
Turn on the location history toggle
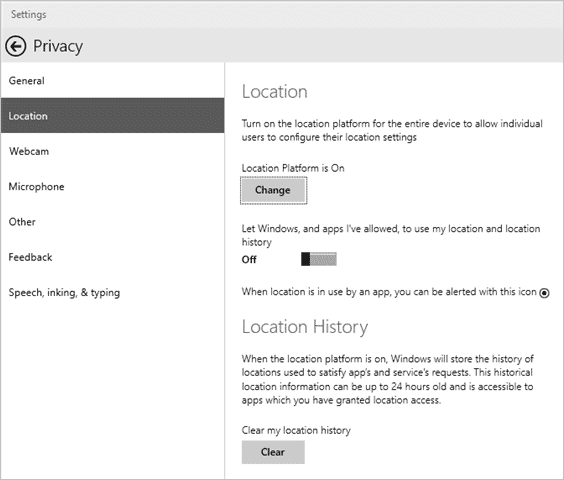pyautogui.click(x=319, y=259)
